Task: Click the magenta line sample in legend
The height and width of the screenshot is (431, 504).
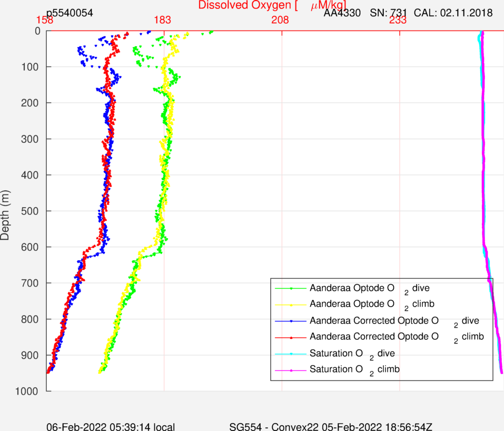Action: point(291,370)
